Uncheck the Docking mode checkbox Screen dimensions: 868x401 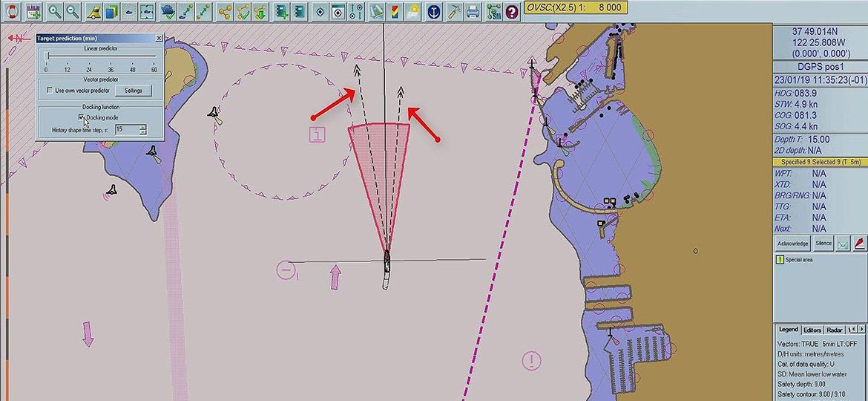[82, 117]
